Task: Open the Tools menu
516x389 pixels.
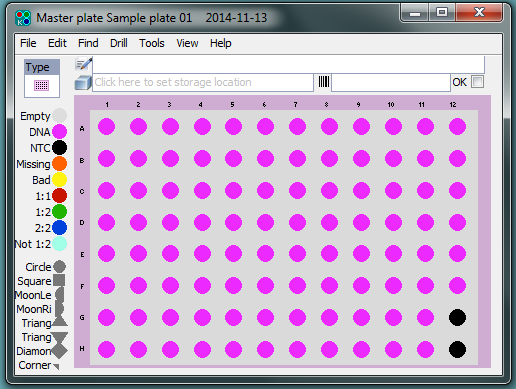Action: 152,43
